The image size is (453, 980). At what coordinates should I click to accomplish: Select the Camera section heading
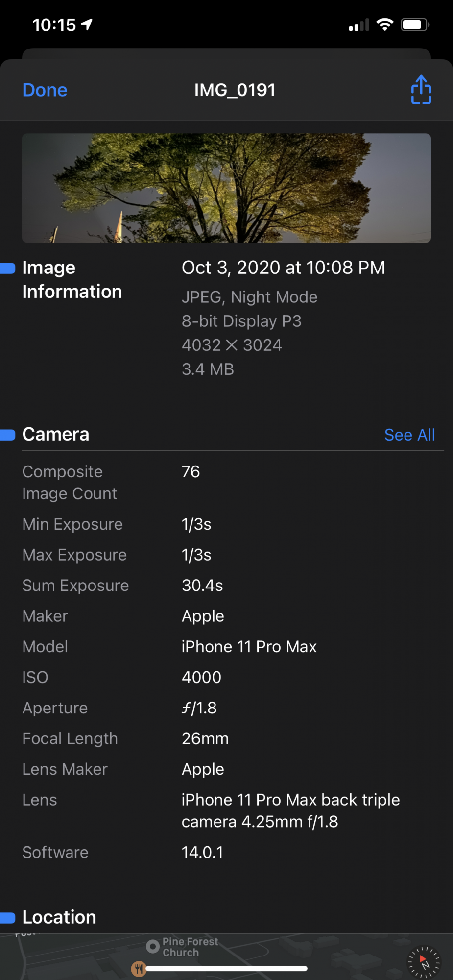click(56, 435)
